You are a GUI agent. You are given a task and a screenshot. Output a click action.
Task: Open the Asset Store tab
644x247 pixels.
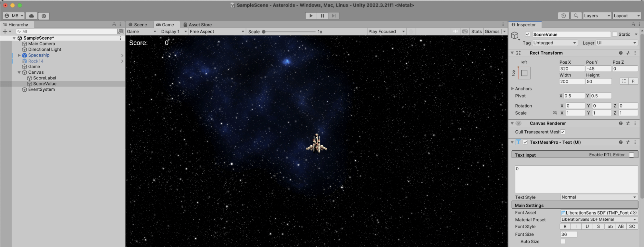point(197,25)
